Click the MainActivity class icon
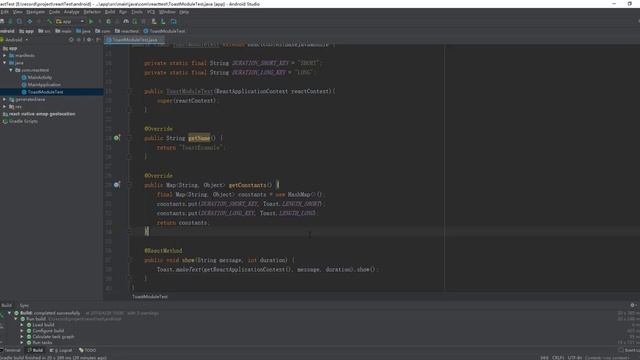 (x=24, y=77)
